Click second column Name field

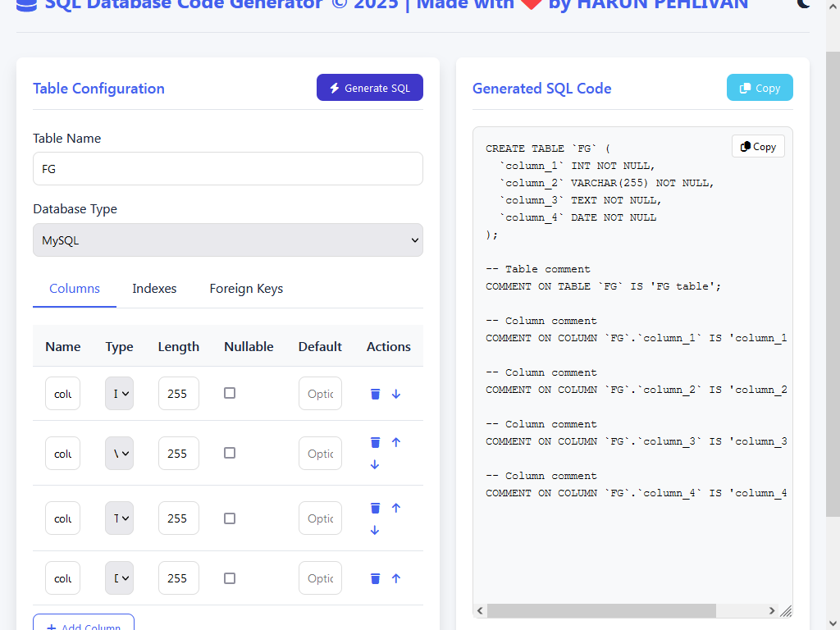tap(62, 453)
